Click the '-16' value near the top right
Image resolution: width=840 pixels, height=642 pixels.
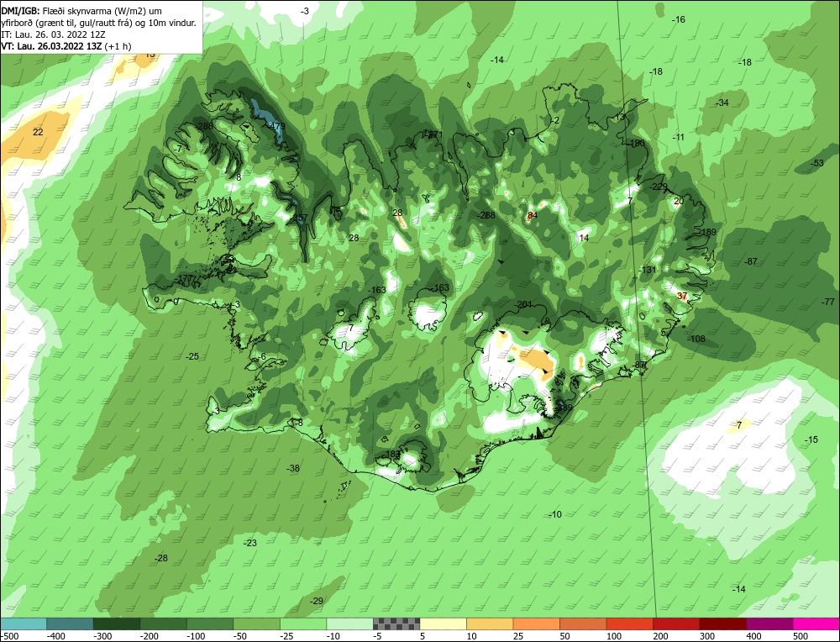click(x=678, y=19)
